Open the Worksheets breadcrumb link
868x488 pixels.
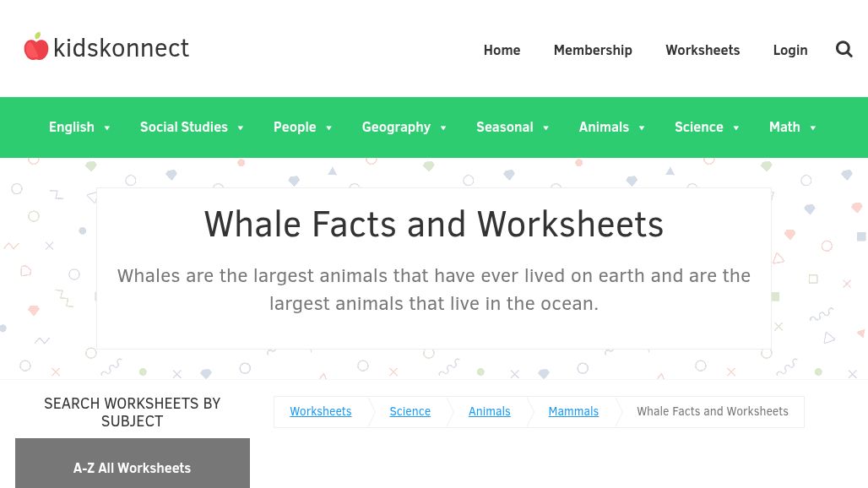tap(321, 411)
